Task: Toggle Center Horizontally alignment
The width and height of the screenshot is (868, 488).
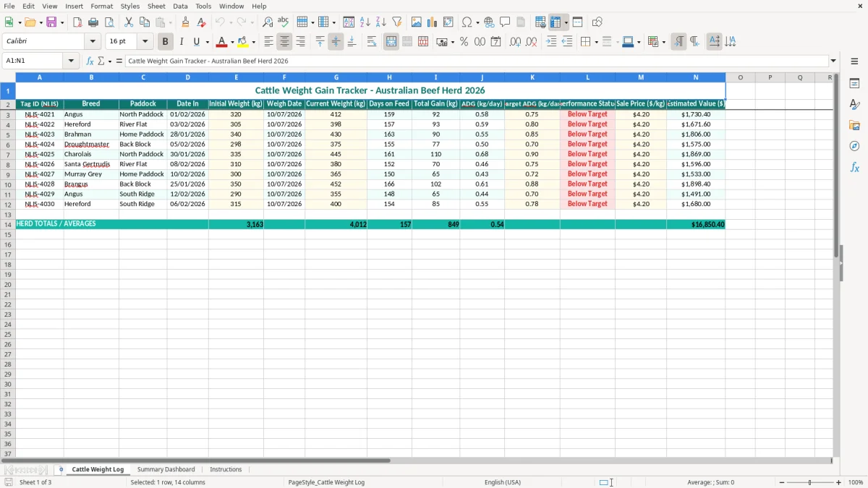Action: tap(284, 42)
